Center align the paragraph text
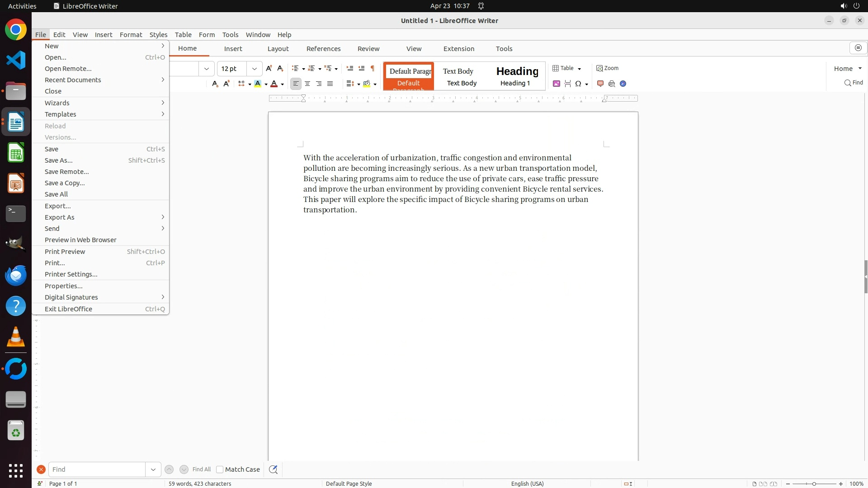Screen dimensions: 868x488 (x=307, y=84)
